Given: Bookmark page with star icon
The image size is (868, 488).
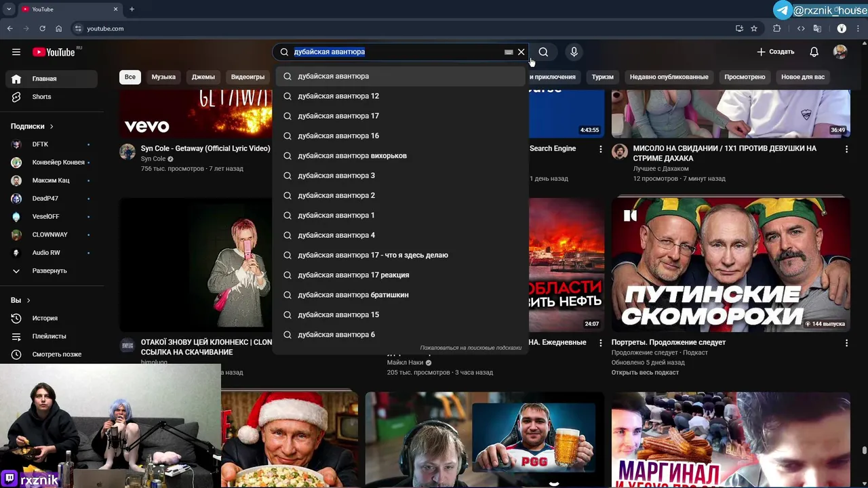Looking at the screenshot, I should tap(754, 28).
